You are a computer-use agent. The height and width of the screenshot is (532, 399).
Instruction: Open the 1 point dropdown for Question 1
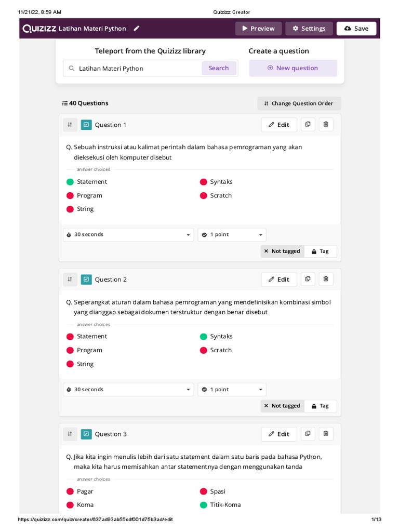click(232, 235)
